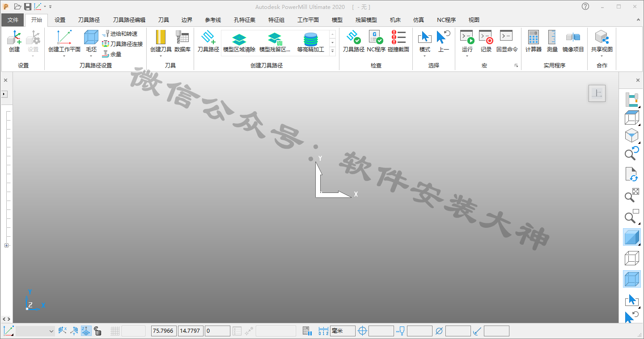The image size is (644, 339).
Task: Collapse the ribbon with the arrow
Action: click(x=638, y=20)
